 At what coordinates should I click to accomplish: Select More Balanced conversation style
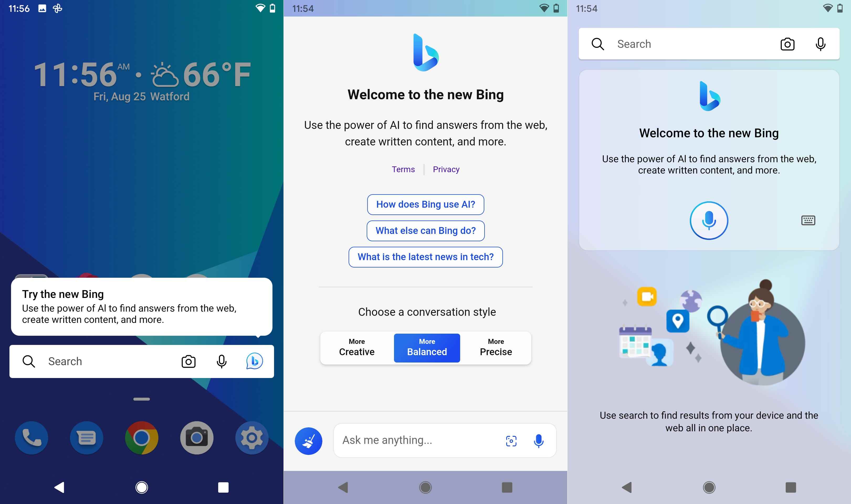coord(426,348)
